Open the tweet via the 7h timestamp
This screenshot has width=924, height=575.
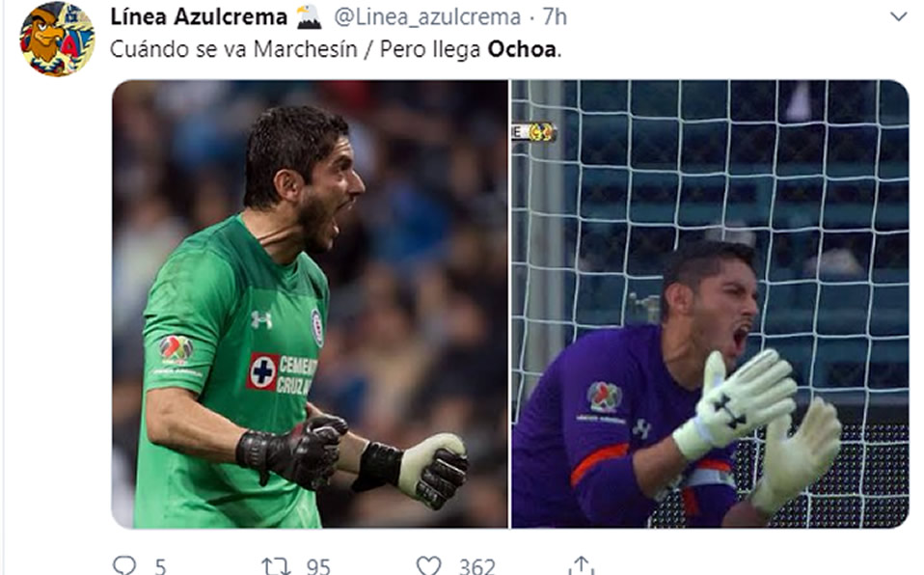click(555, 17)
